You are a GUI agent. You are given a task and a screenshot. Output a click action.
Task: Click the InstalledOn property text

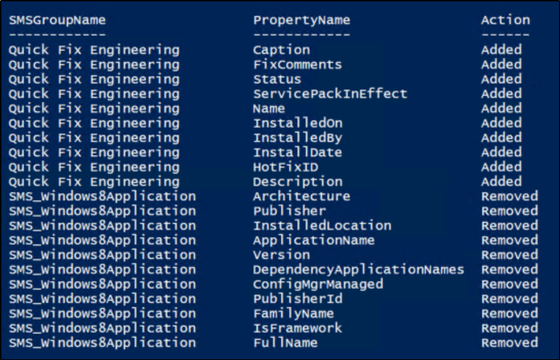[x=298, y=123]
